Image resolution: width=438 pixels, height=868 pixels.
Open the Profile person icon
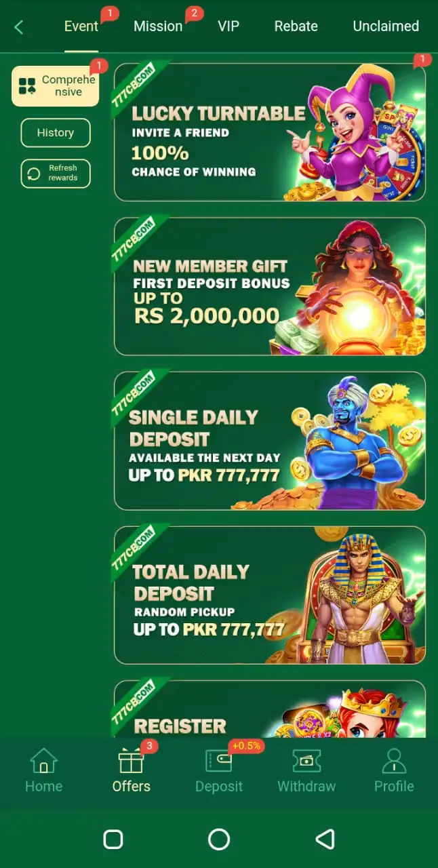pos(394,761)
